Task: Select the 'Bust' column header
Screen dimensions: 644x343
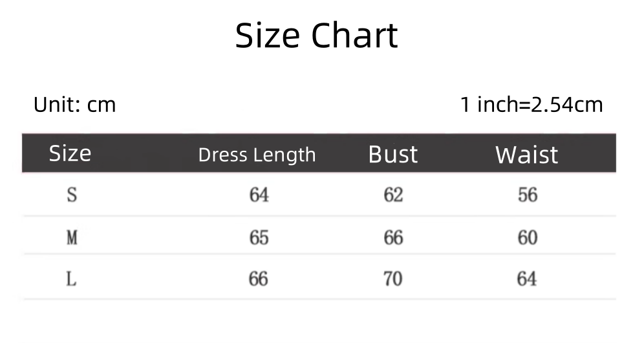Action: (x=392, y=154)
